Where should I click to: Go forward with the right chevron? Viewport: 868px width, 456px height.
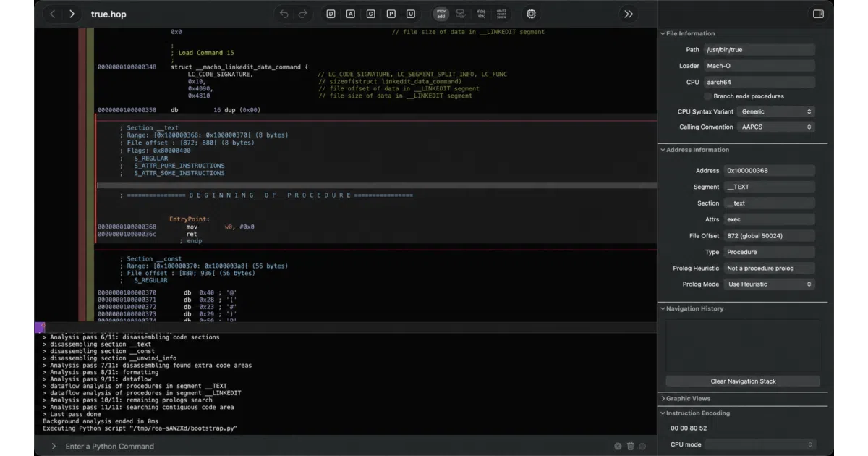(72, 14)
